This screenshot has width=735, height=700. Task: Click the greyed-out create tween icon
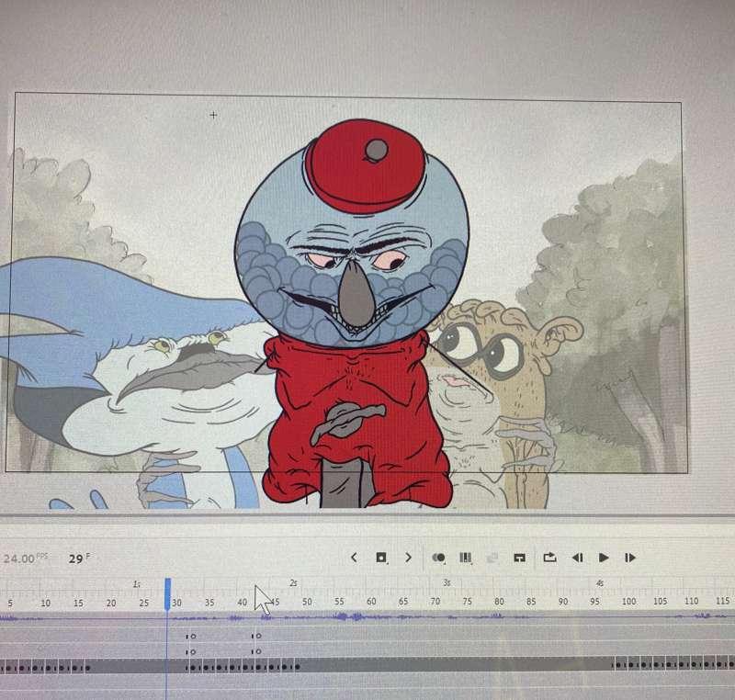492,558
